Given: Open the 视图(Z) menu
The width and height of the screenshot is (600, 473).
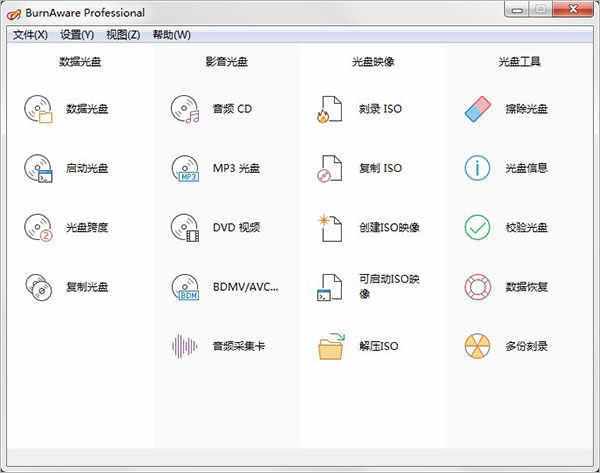Looking at the screenshot, I should pos(123,35).
